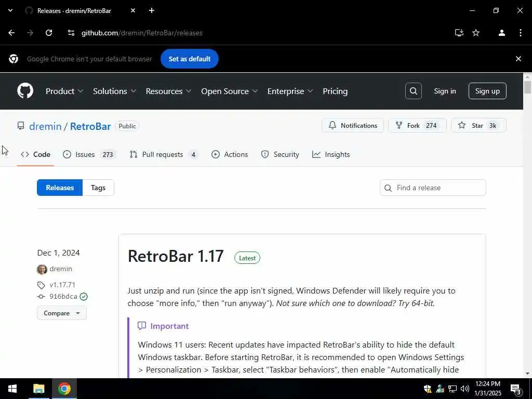The width and height of the screenshot is (532, 399).
Task: Click the Sign up button
Action: 487,91
